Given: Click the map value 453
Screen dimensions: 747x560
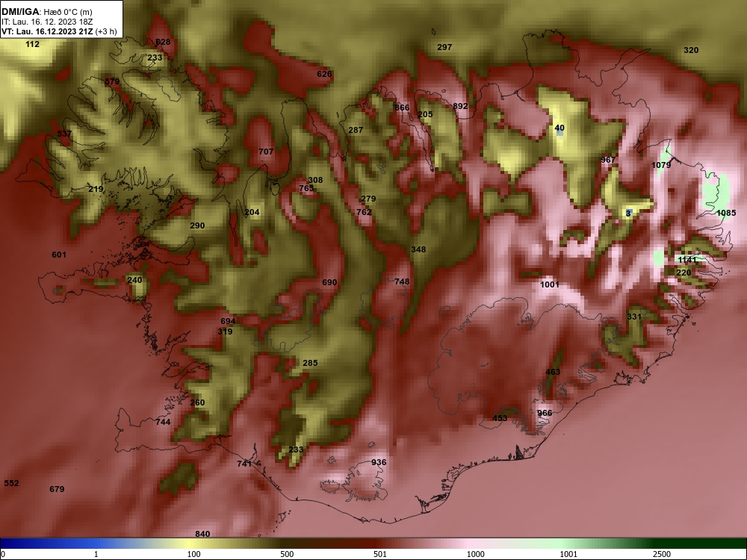Looking at the screenshot, I should click(500, 418).
